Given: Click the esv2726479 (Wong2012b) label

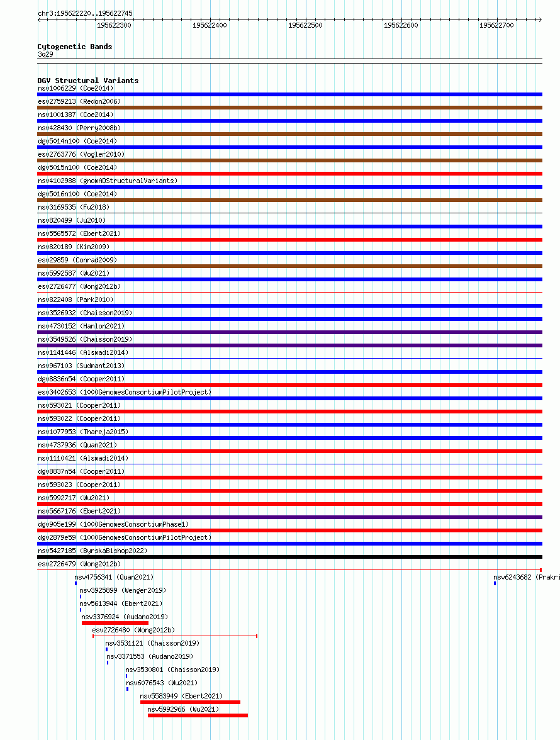Looking at the screenshot, I should click(79, 564).
